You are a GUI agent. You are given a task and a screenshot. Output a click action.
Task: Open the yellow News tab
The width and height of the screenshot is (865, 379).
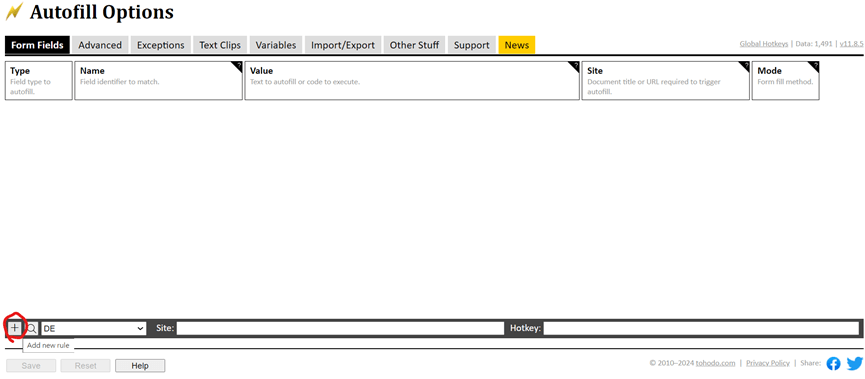pos(517,45)
